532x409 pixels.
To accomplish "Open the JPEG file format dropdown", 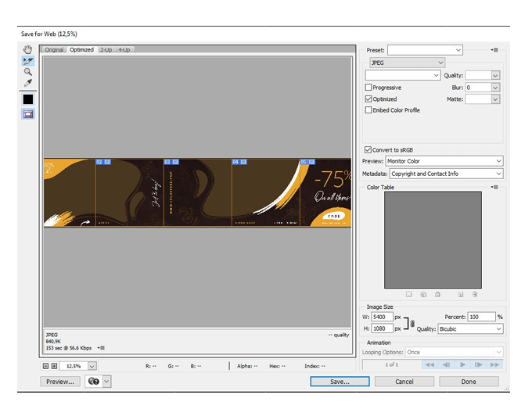I will [407, 63].
